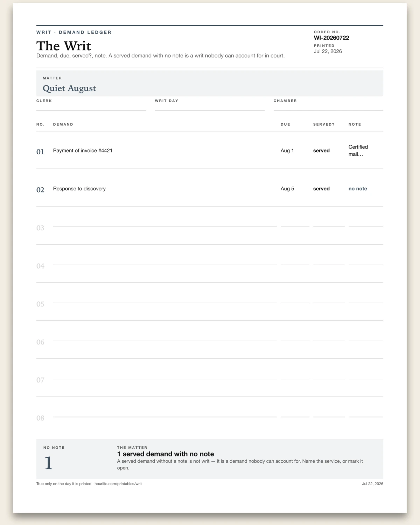Click the Clerk input line
Image resolution: width=420 pixels, height=525 pixels.
point(91,107)
